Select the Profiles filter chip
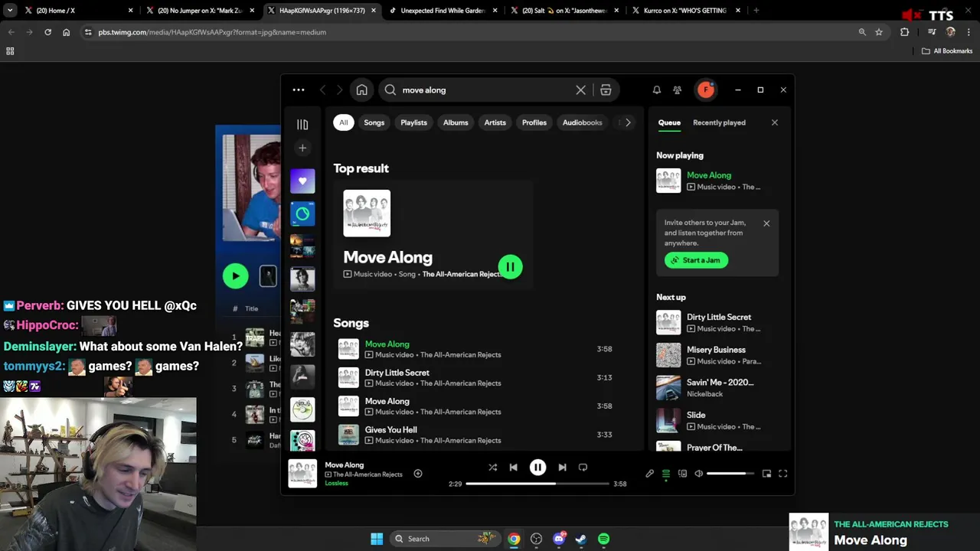 point(534,122)
